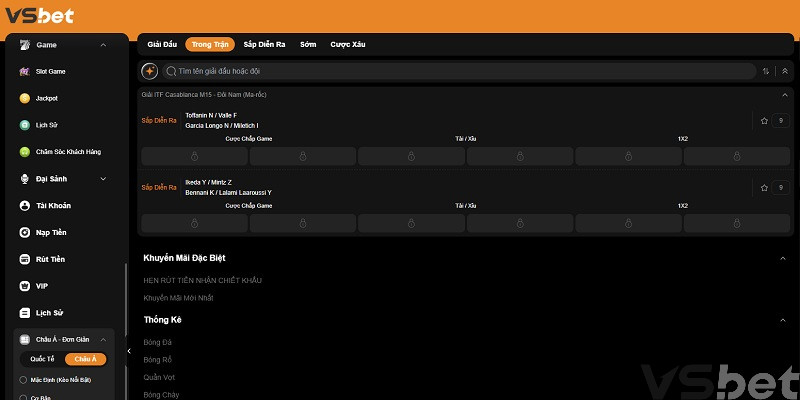
Task: Open the Bóng Chày statistics link
Action: click(x=161, y=395)
